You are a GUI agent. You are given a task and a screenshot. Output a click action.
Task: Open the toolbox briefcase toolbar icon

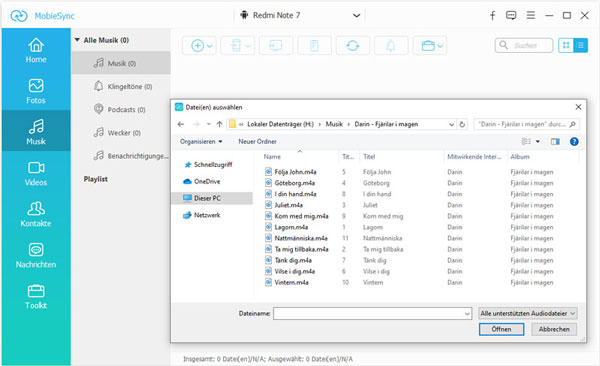click(430, 46)
